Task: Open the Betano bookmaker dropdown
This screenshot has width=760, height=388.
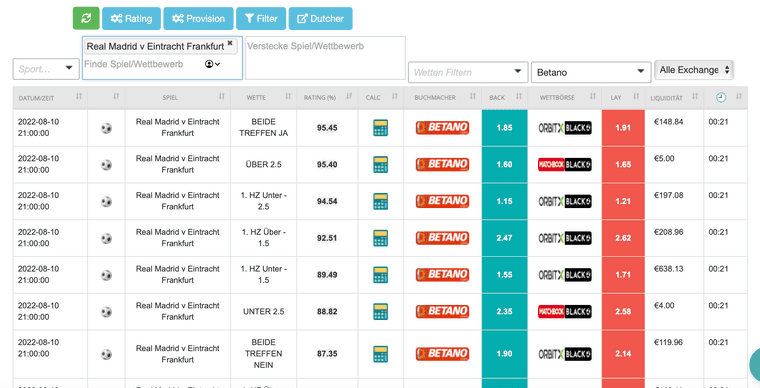Action: point(591,73)
